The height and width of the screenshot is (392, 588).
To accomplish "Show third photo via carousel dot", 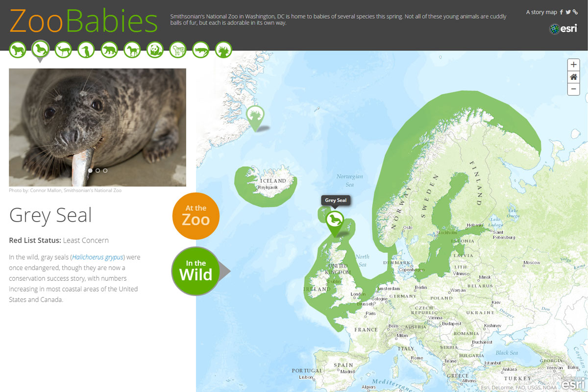I will (105, 171).
